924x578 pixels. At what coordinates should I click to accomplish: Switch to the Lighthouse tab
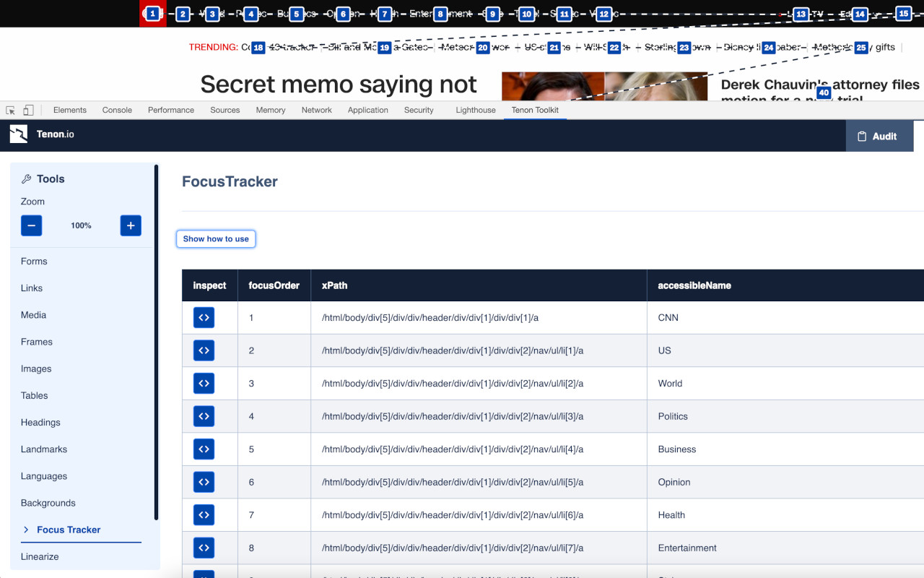point(476,110)
